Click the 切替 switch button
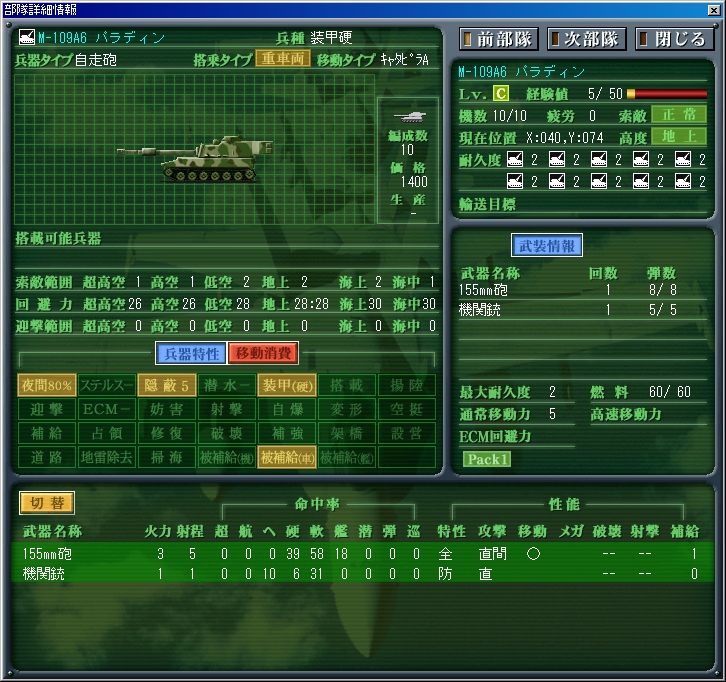 pyautogui.click(x=47, y=503)
